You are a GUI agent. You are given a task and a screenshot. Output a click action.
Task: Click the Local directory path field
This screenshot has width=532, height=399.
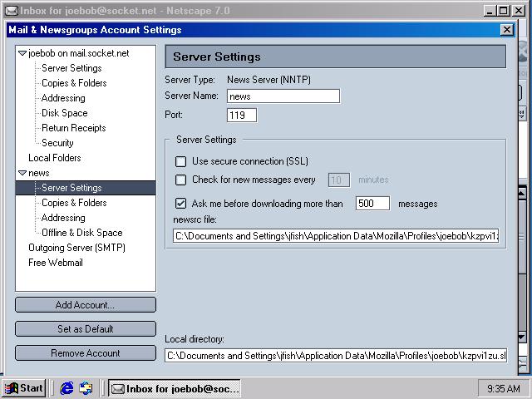click(x=335, y=356)
